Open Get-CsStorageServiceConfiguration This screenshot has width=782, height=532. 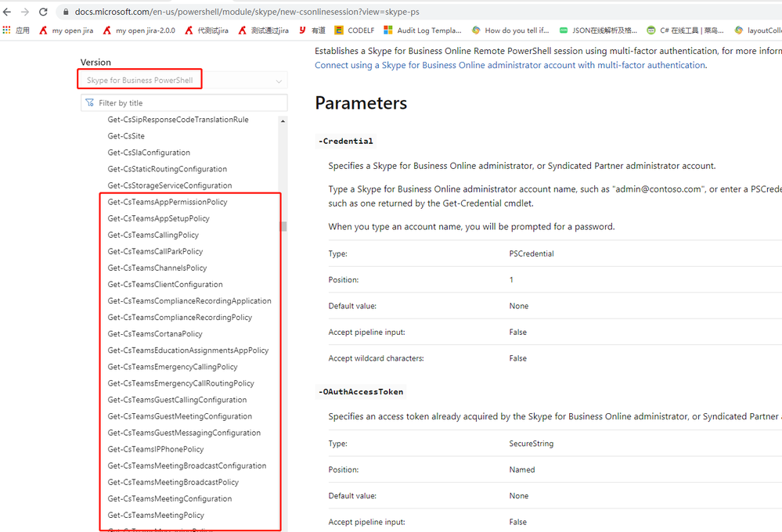coord(170,185)
